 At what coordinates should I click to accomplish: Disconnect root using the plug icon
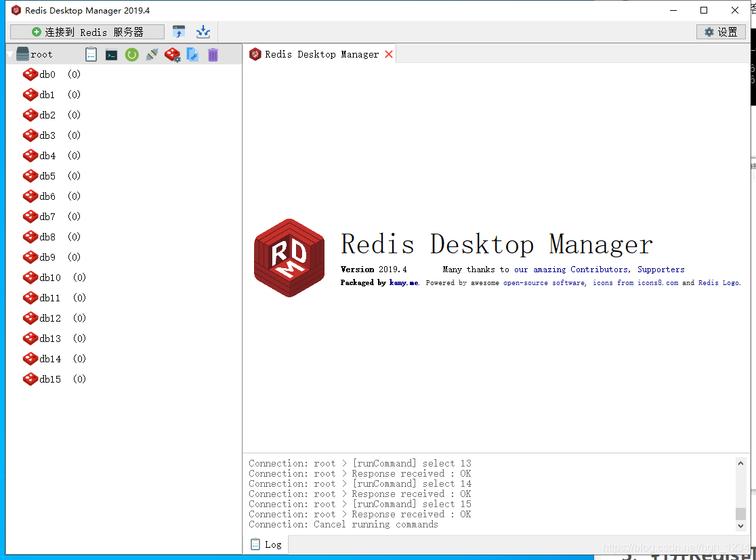(x=152, y=54)
